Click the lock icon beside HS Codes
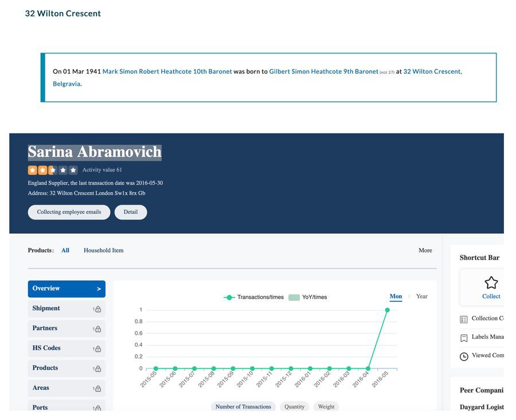Viewport: 516px width, 420px height. [x=97, y=349]
